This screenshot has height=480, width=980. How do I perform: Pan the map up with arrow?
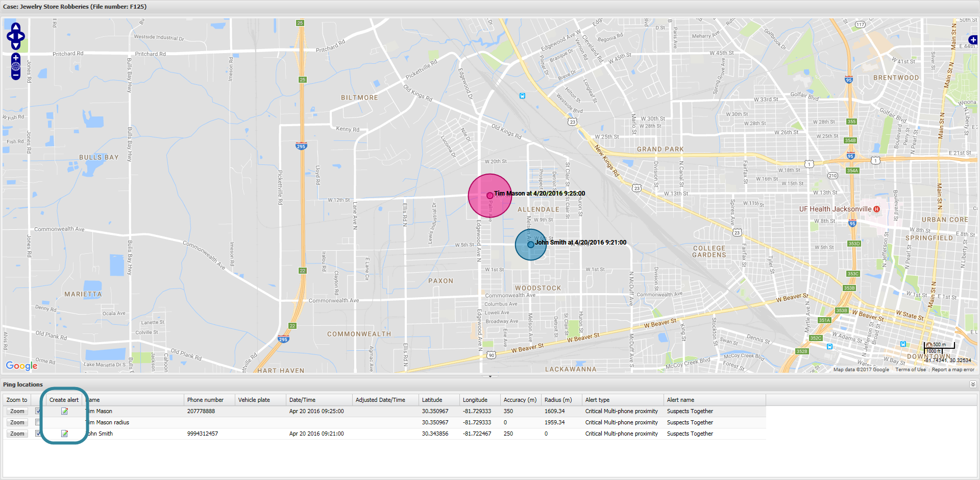click(x=16, y=27)
